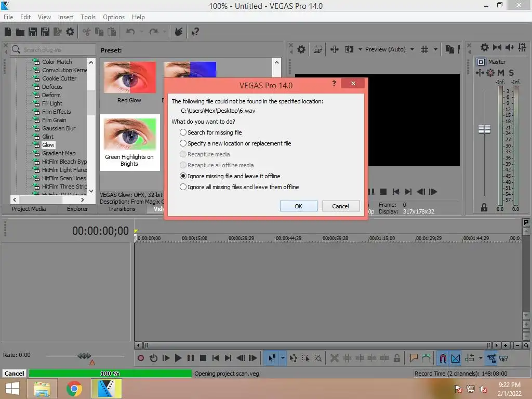The height and width of the screenshot is (399, 532).
Task: Click the What's This help cursor icon
Action: (x=195, y=32)
